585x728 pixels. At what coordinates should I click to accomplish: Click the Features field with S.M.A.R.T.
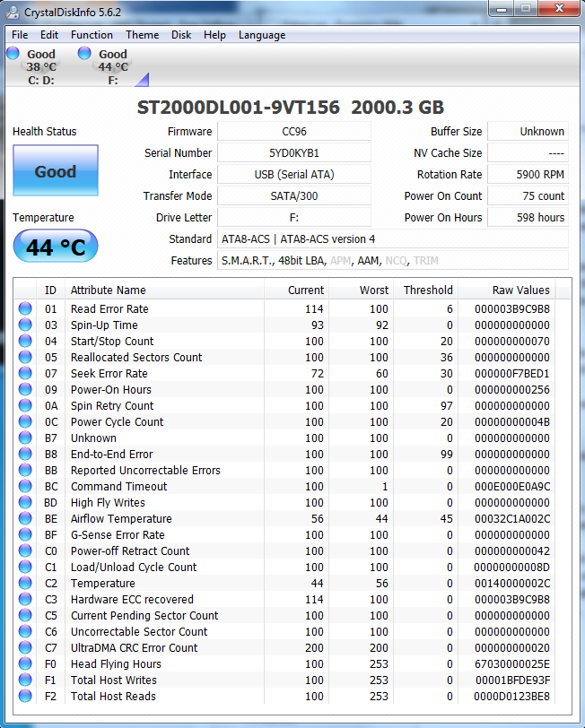click(393, 261)
